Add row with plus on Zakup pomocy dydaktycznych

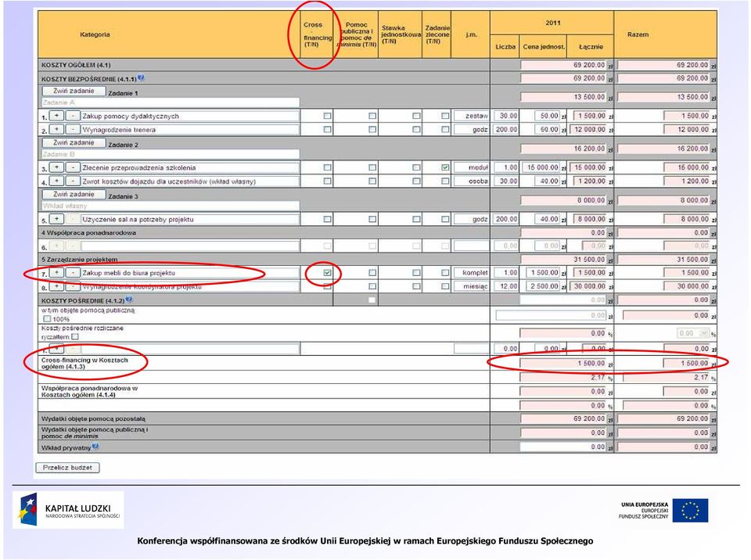[x=56, y=116]
